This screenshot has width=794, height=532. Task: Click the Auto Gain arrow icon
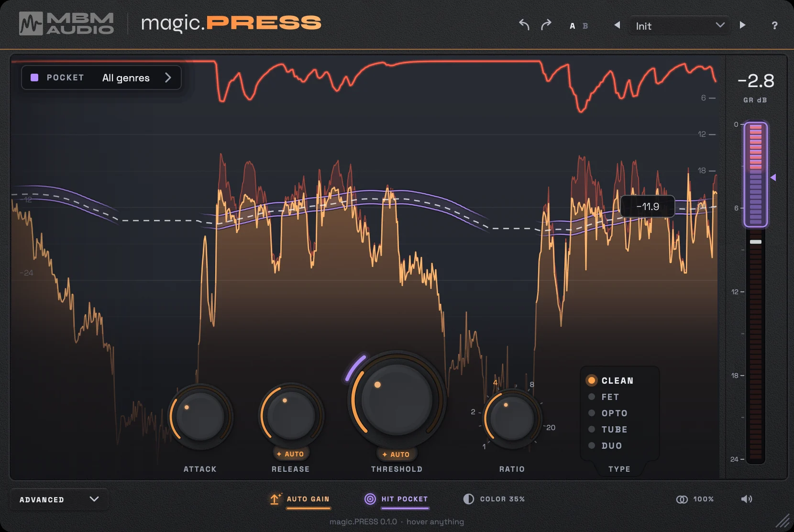click(275, 499)
